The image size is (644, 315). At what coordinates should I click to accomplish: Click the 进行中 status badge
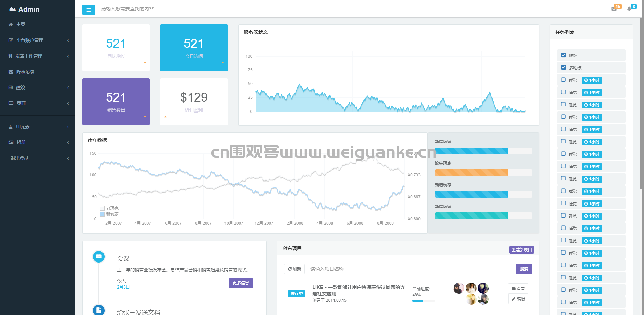[x=296, y=294]
